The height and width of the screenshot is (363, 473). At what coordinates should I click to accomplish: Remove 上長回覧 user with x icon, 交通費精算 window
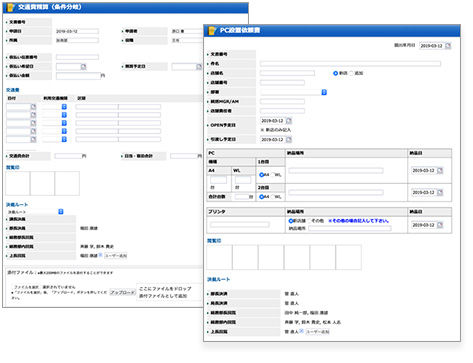pos(101,255)
